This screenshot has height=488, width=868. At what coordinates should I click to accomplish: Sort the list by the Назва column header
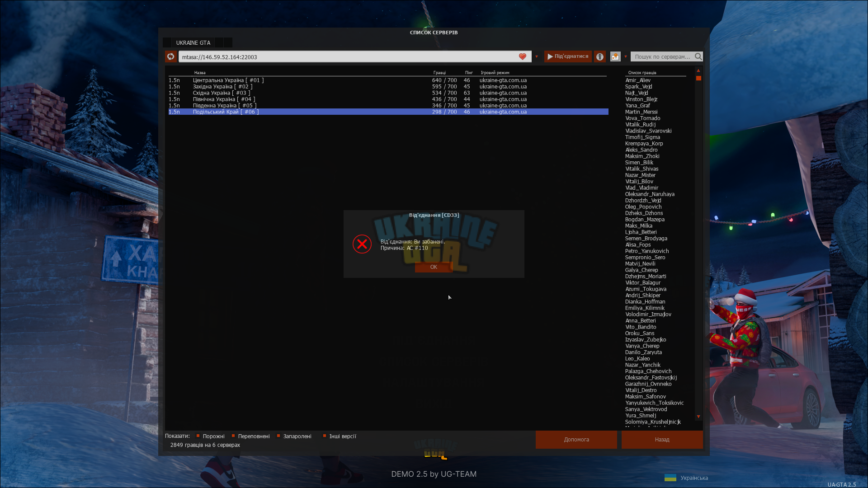[x=200, y=73]
